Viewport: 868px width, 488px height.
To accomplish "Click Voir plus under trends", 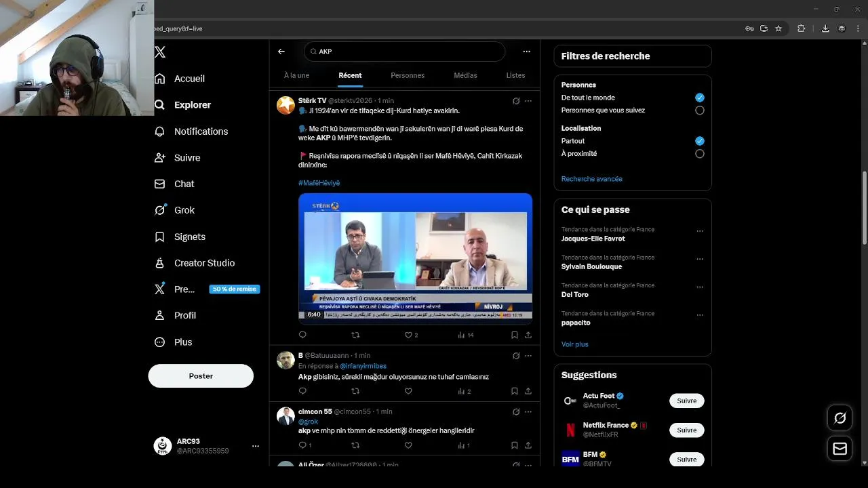I will pos(574,344).
